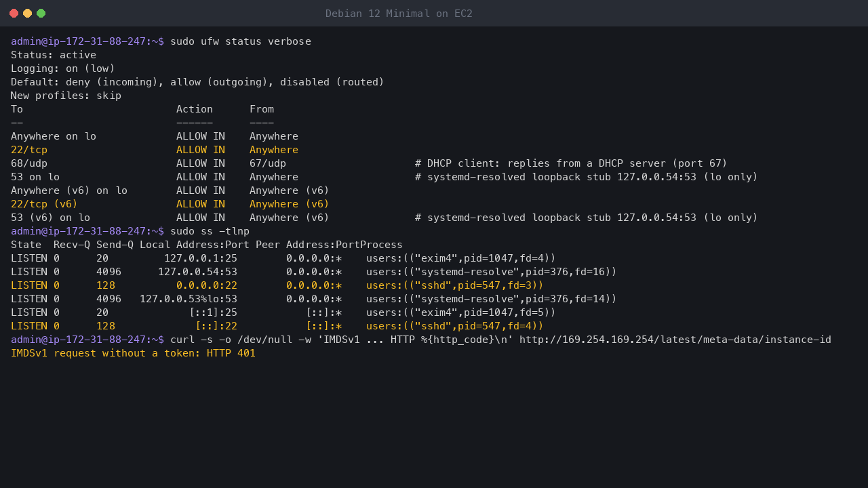This screenshot has width=868, height=488.
Task: Click the local address '127.0.0.54:53'
Action: pos(197,272)
